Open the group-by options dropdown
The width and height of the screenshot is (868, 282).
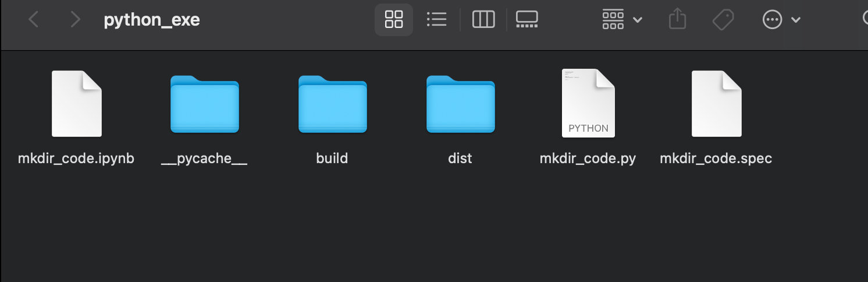(x=622, y=19)
